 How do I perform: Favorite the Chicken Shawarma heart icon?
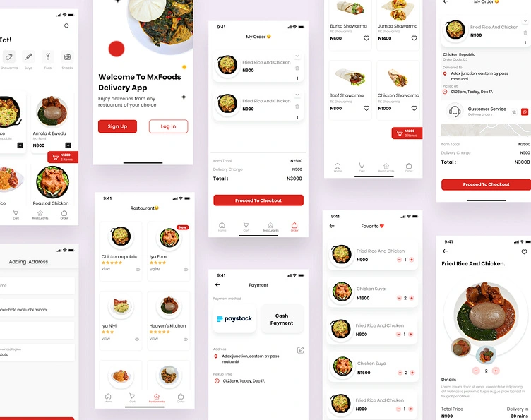[414, 108]
